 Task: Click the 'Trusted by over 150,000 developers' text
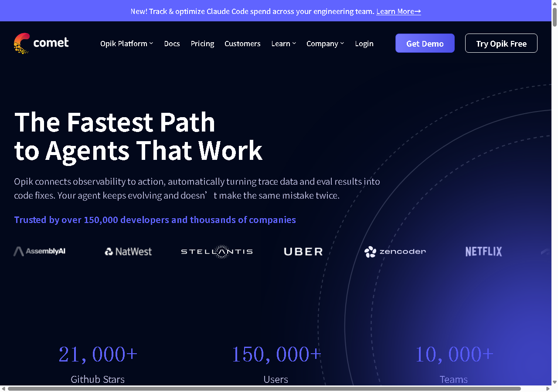155,220
